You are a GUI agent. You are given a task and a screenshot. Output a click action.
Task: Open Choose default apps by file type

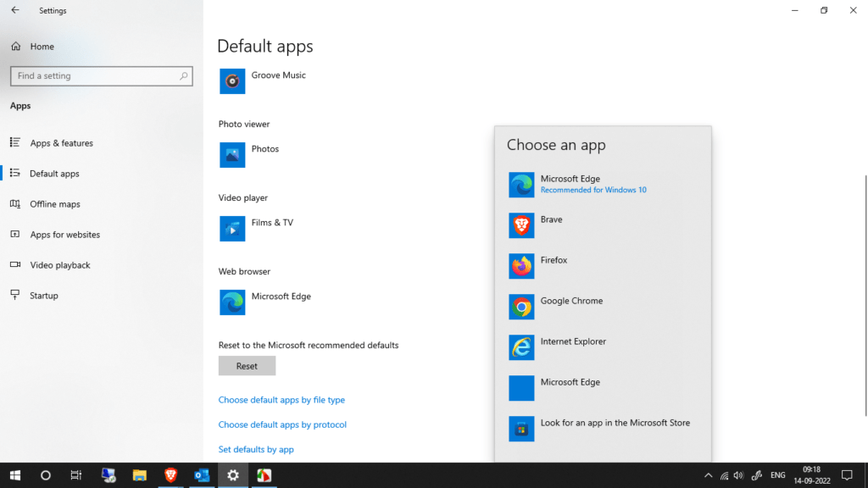pyautogui.click(x=281, y=400)
